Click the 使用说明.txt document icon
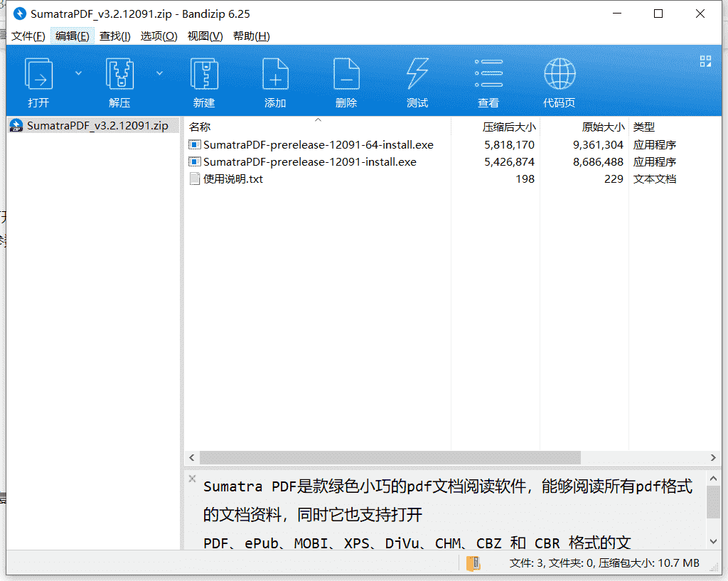Image resolution: width=728 pixels, height=581 pixels. (195, 178)
